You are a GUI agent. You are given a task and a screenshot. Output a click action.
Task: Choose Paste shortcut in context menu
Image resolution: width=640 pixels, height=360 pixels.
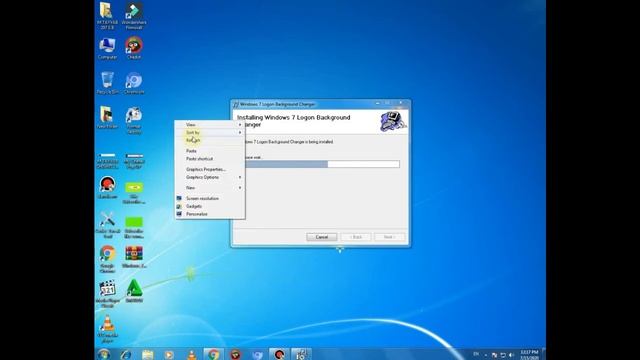coord(210,159)
